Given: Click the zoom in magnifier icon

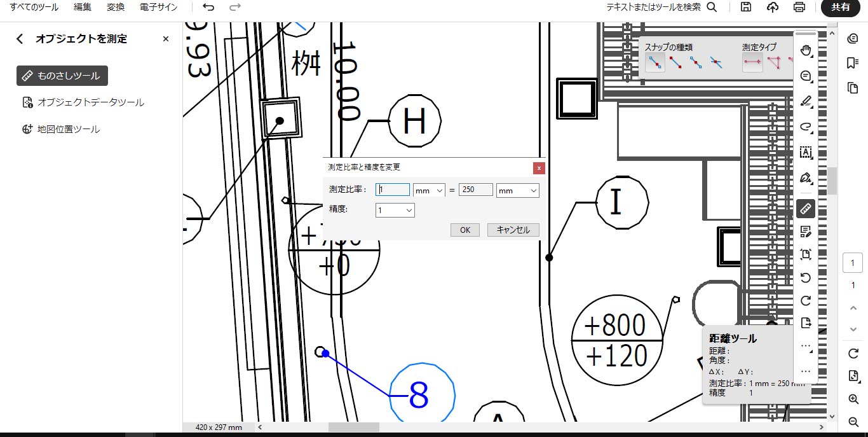Looking at the screenshot, I should (853, 399).
